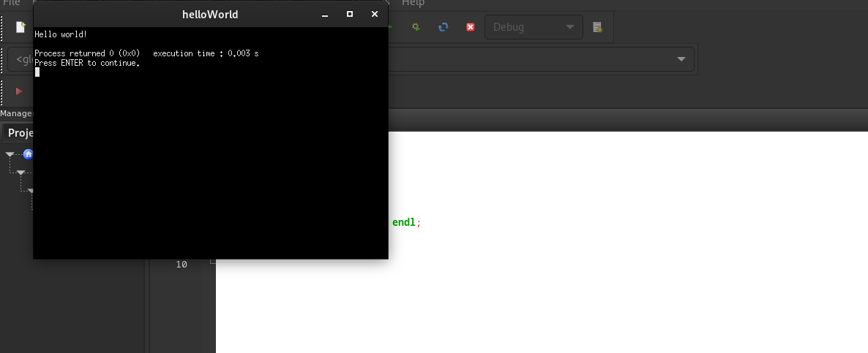
Task: Collapse the second-level project tree node
Action: (x=21, y=172)
